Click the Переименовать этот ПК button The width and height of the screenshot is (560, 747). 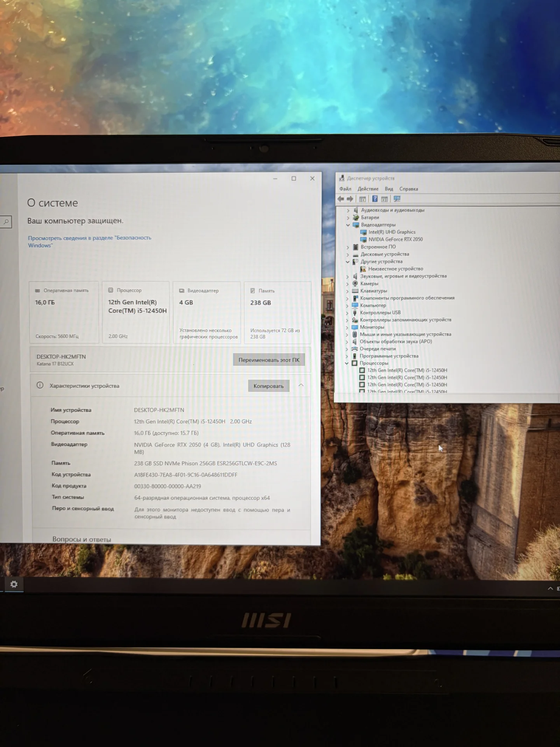click(x=269, y=360)
